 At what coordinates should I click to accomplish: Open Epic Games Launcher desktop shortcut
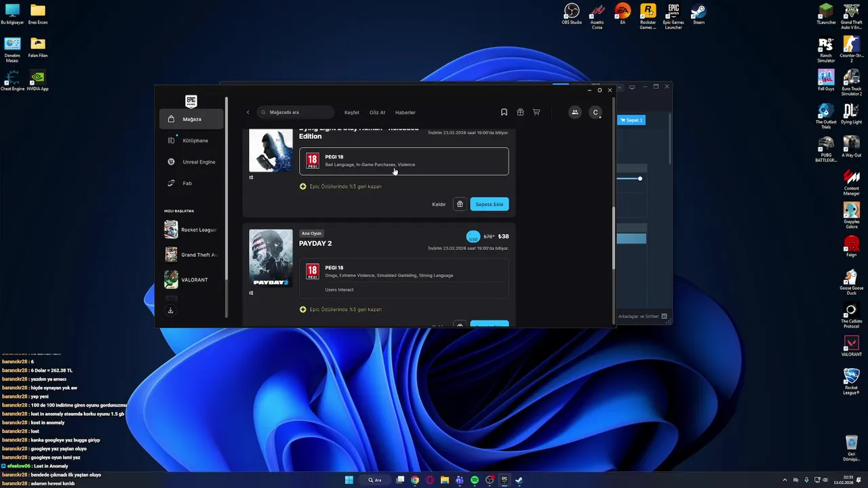pyautogui.click(x=673, y=16)
